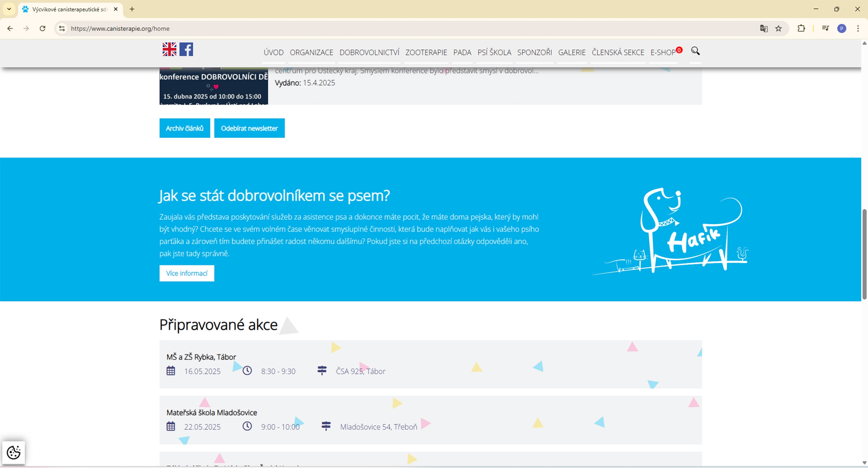
Task: Open browser Extensions puzzle icon
Action: pyautogui.click(x=801, y=28)
